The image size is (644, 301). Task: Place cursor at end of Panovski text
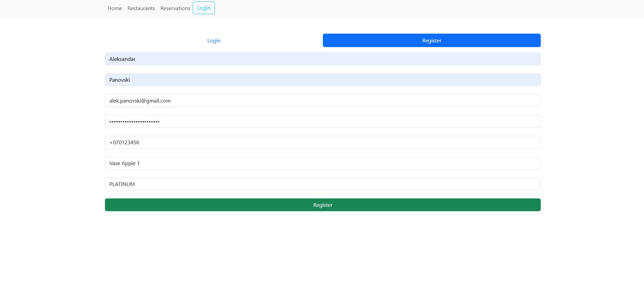(131, 80)
